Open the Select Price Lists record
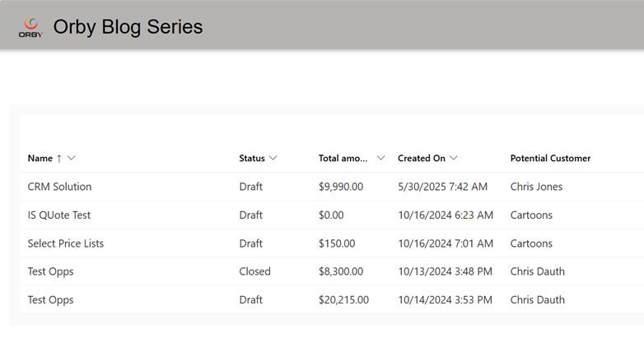The width and height of the screenshot is (644, 338). 66,243
